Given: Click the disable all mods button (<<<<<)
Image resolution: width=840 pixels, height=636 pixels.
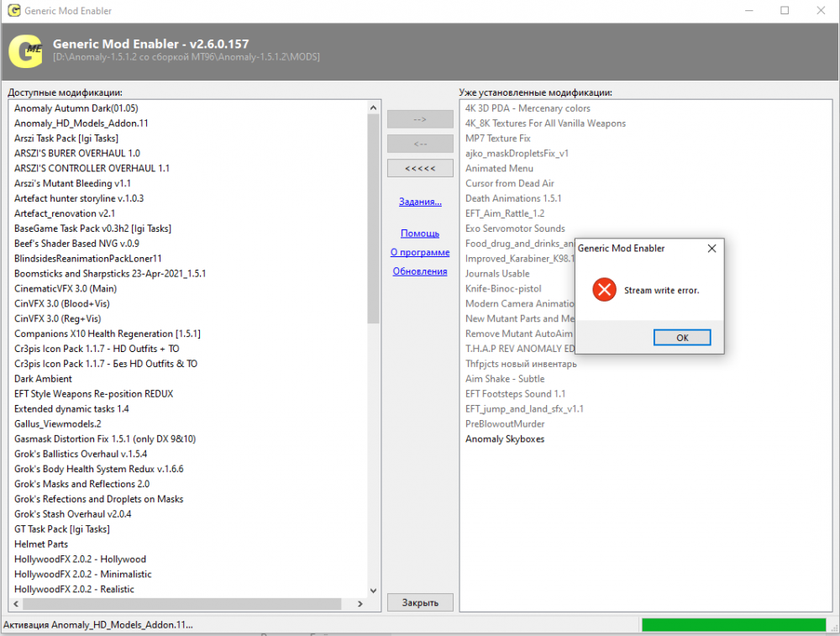Looking at the screenshot, I should click(x=420, y=168).
